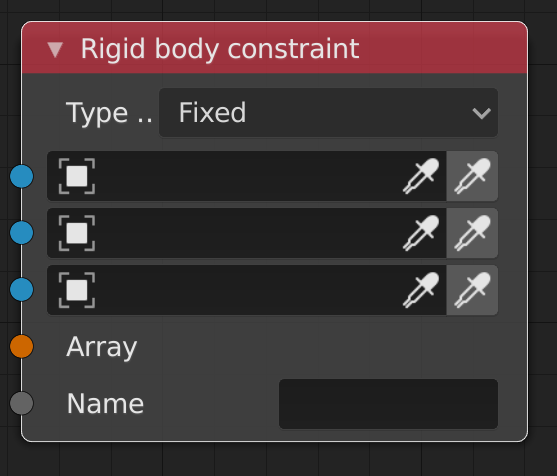Image resolution: width=557 pixels, height=476 pixels.
Task: Click the third blue input socket
Action: coord(22,290)
